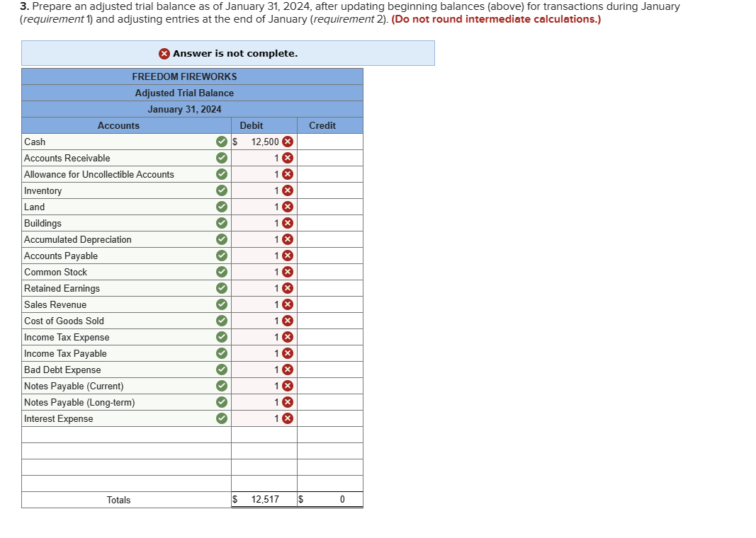Select the Accounts Payable credit cell
Screen dimensions: 756x538
coord(330,256)
